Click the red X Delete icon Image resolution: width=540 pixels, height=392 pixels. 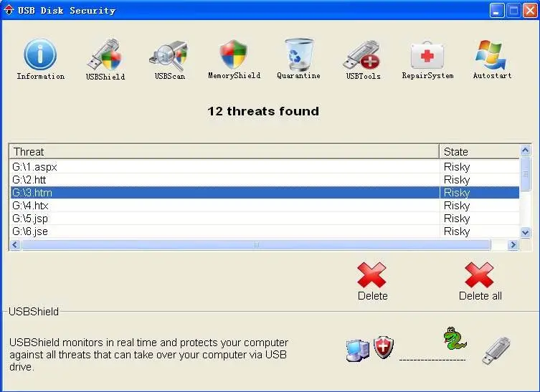click(371, 274)
